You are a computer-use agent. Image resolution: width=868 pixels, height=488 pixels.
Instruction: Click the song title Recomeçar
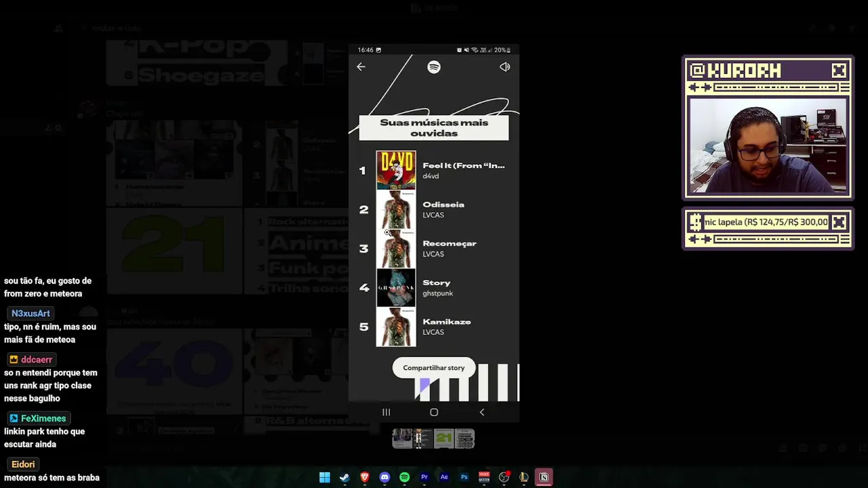[x=450, y=243]
